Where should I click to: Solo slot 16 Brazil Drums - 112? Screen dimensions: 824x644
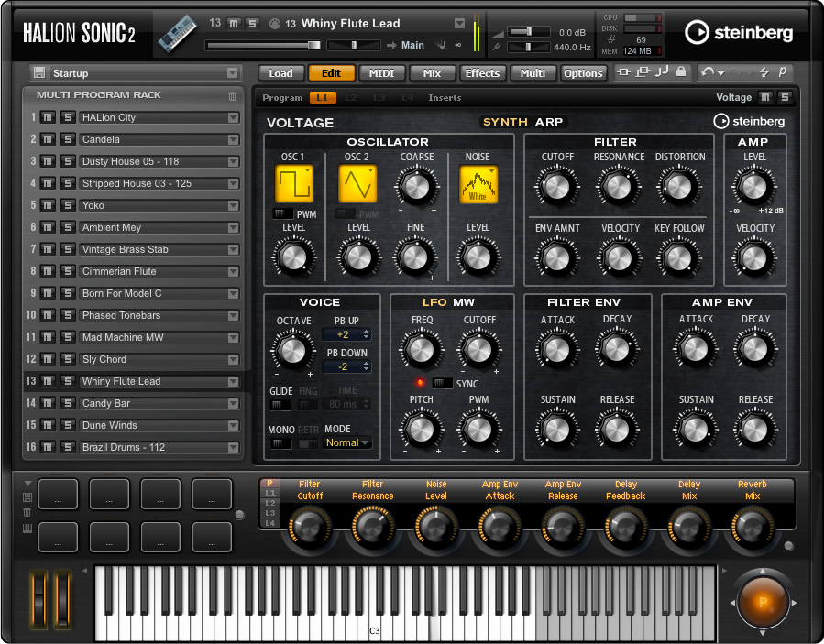[67, 447]
